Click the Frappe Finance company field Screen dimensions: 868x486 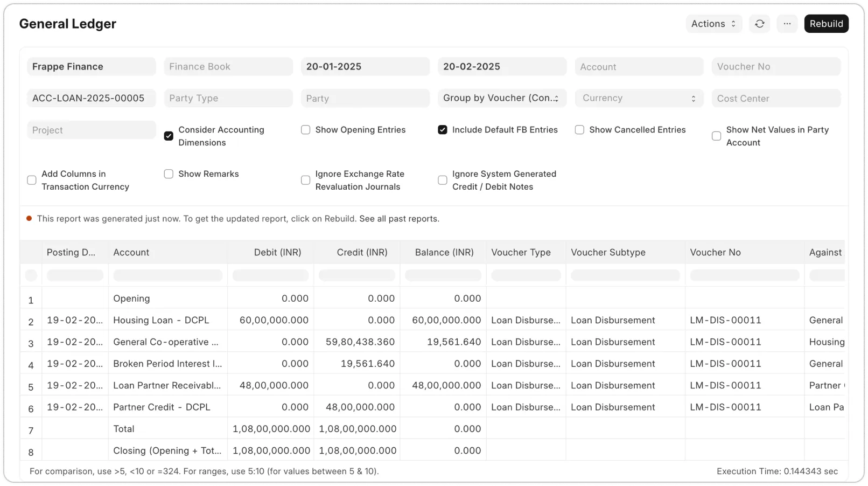pos(91,66)
